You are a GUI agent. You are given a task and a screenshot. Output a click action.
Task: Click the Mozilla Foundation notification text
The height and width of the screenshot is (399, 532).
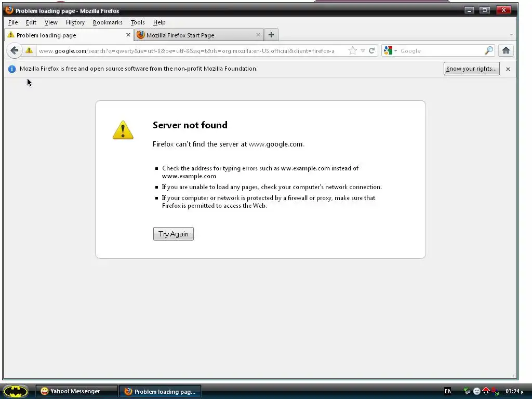tap(138, 69)
